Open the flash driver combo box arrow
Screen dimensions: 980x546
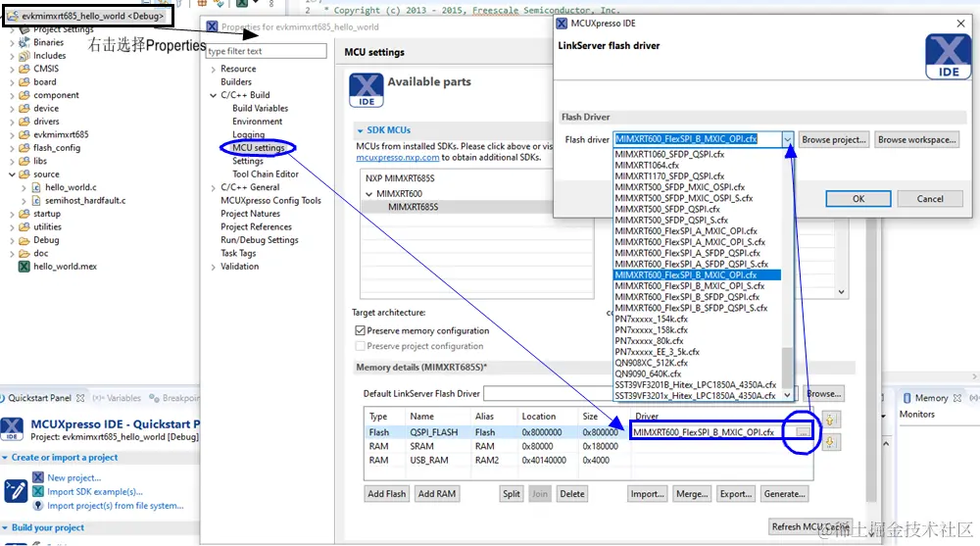point(787,139)
